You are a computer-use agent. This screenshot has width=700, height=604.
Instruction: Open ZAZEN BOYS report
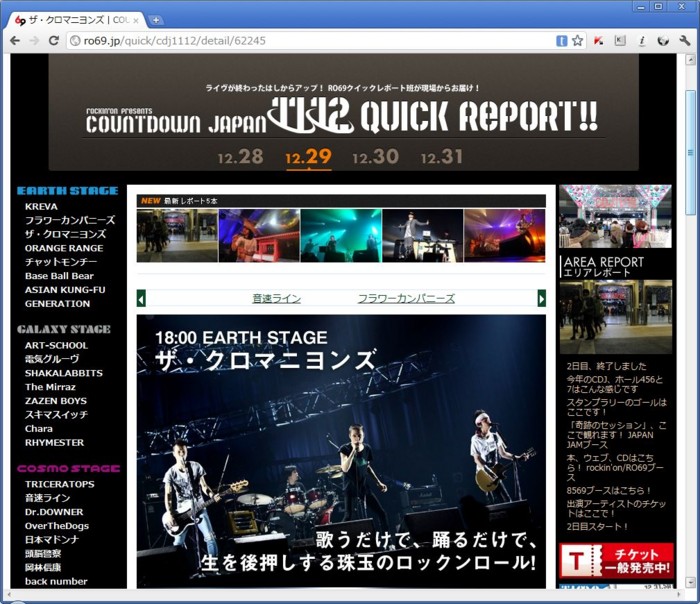tap(56, 401)
